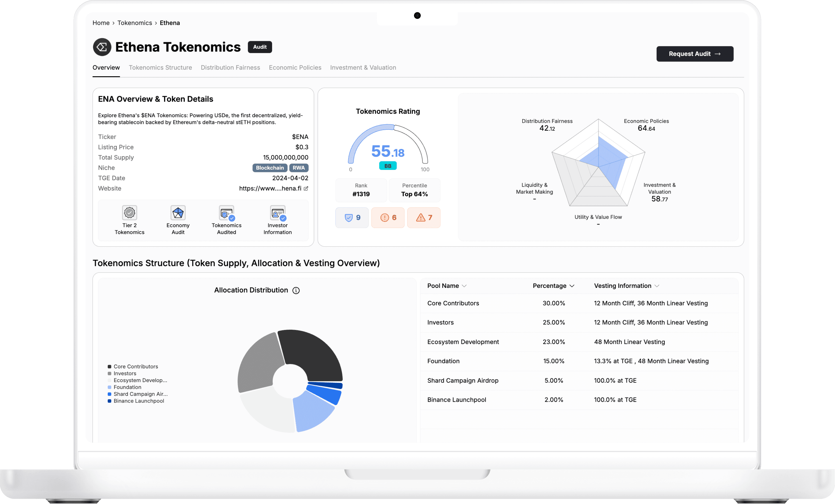The height and width of the screenshot is (504, 835).
Task: Click the info icon beside Allocation Distribution
Action: pyautogui.click(x=296, y=291)
